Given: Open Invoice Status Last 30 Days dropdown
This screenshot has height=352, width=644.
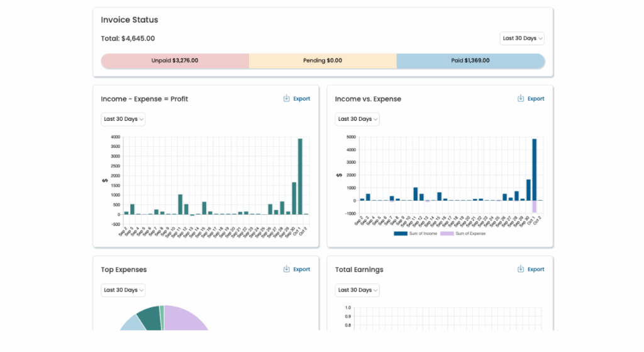Looking at the screenshot, I should [522, 38].
